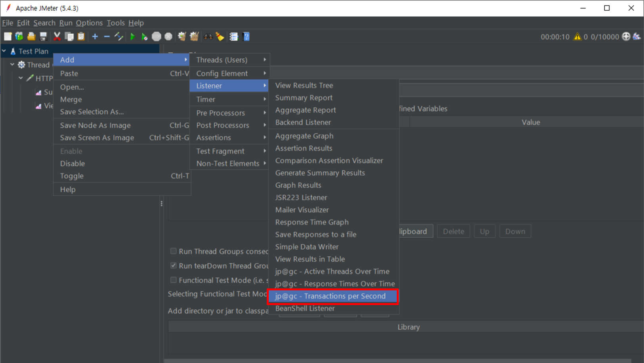Open the Function Helper list icon
This screenshot has height=363, width=644.
pyautogui.click(x=234, y=36)
